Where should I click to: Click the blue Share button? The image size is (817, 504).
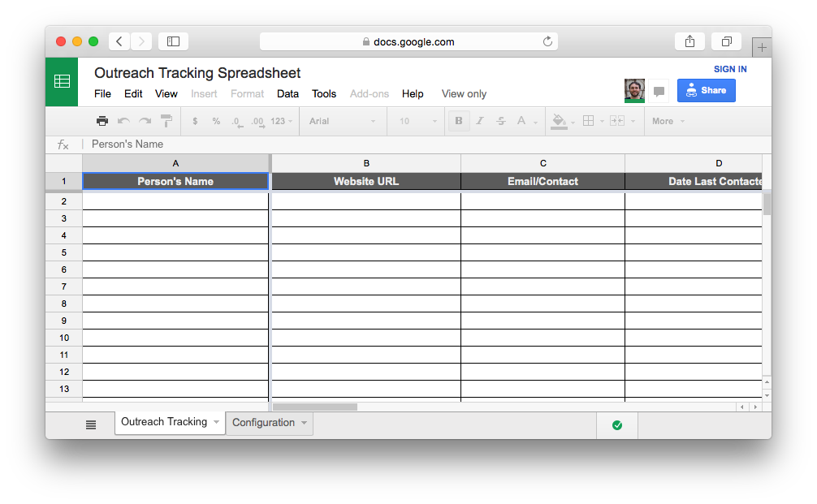point(706,90)
